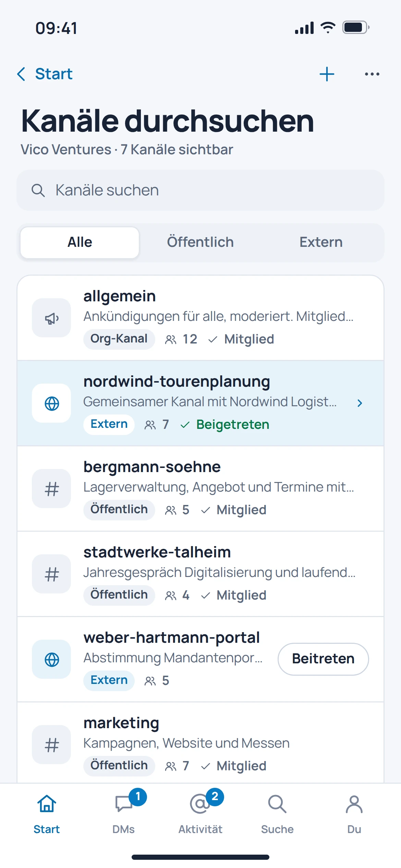The width and height of the screenshot is (401, 868).
Task: Tap the hash icon of stadtwerke-talheim
Action: coord(51,574)
